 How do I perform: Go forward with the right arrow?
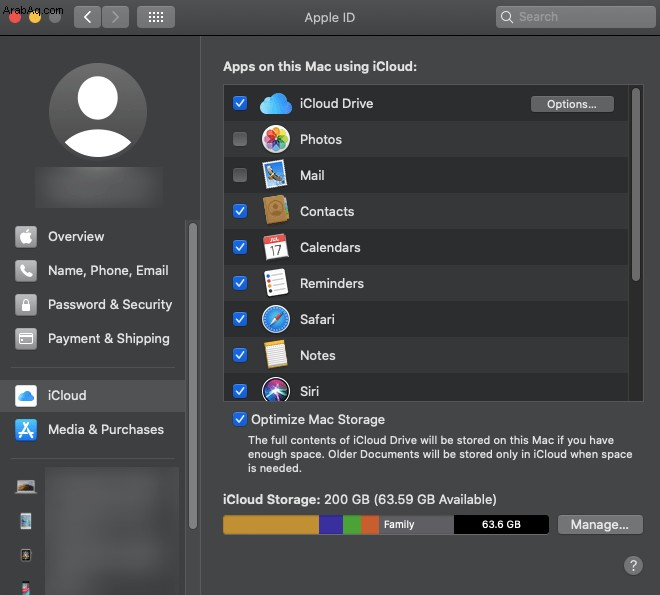click(115, 17)
